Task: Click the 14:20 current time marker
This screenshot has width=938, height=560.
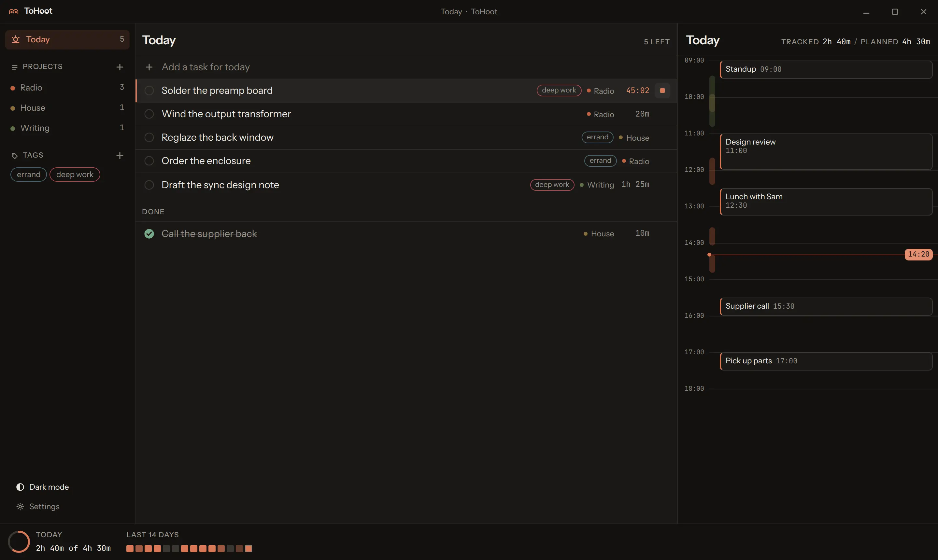Action: point(918,254)
